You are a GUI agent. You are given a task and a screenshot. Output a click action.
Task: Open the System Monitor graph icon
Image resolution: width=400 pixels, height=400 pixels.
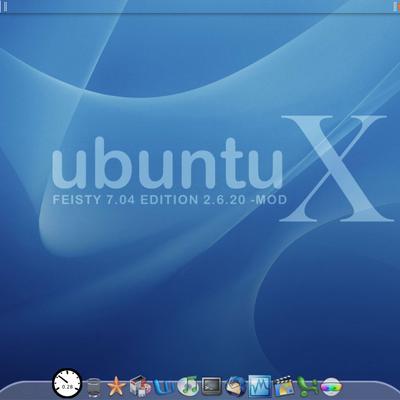tap(260, 386)
